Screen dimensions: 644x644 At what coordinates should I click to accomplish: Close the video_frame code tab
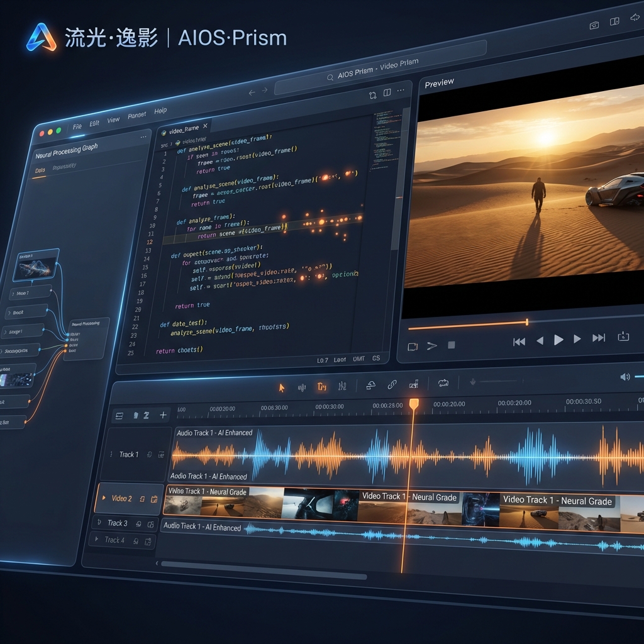coord(204,126)
